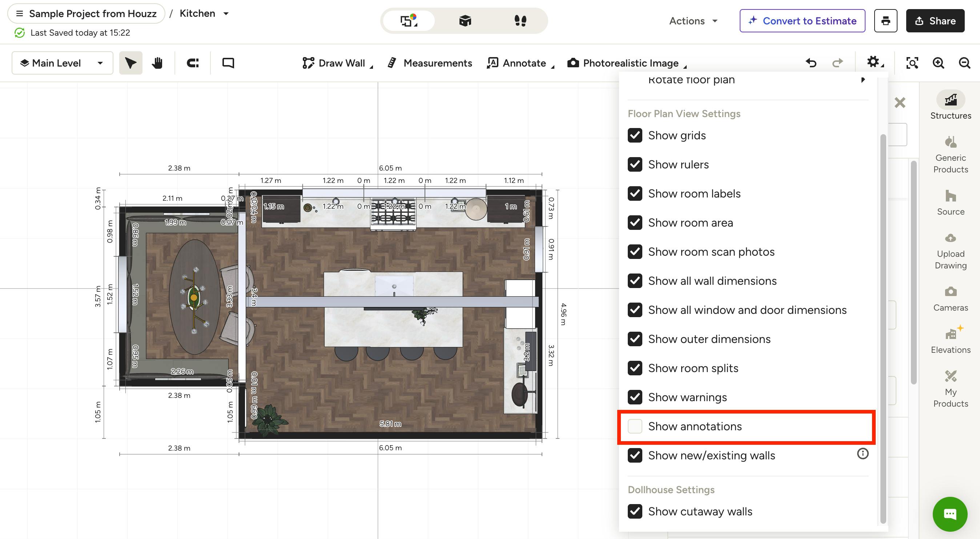The image size is (980, 539).
Task: Click the 4.96 m right dimension label
Action: click(564, 314)
